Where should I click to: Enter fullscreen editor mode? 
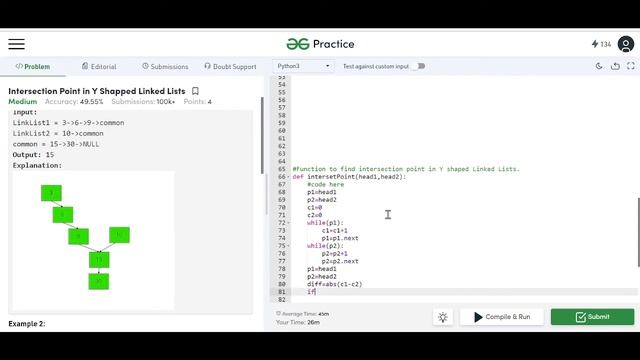pyautogui.click(x=631, y=66)
